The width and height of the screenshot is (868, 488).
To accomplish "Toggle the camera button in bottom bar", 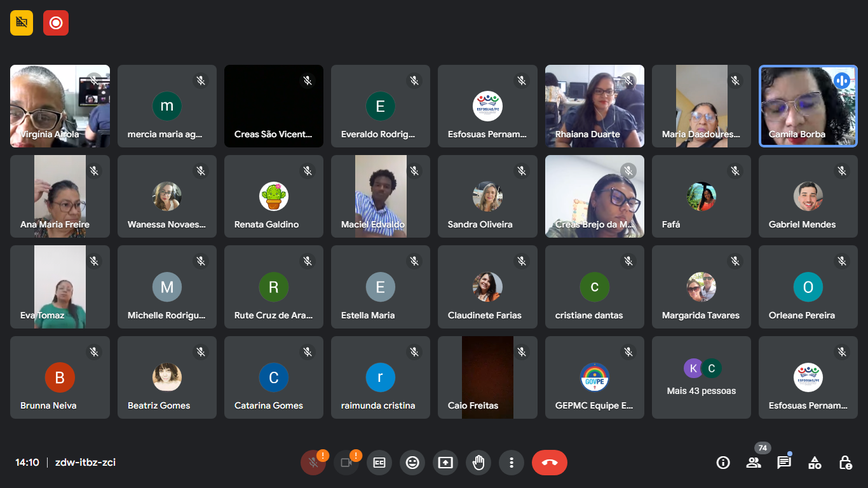I will pos(346,463).
